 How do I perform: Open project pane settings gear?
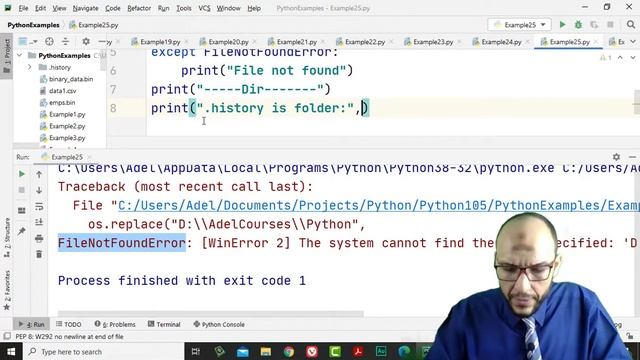click(86, 42)
